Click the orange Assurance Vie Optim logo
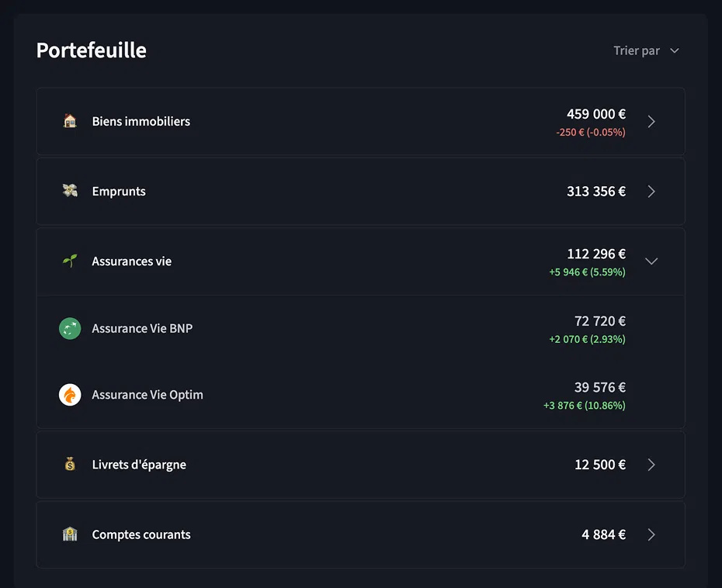722x588 pixels. tap(70, 395)
